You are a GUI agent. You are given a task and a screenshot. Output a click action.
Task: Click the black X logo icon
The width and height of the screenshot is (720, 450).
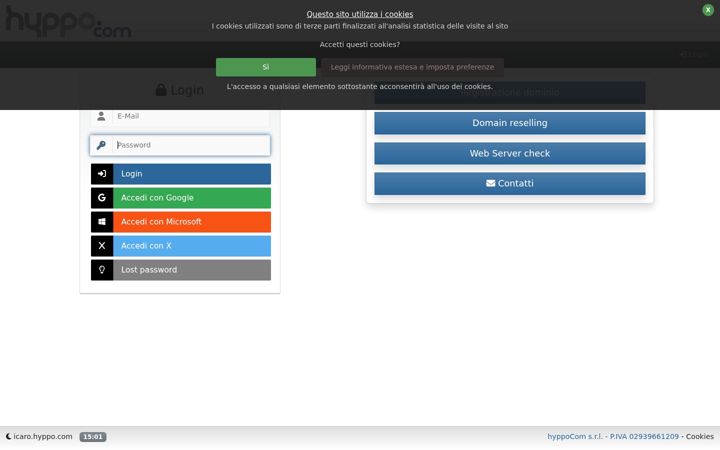[x=102, y=246]
